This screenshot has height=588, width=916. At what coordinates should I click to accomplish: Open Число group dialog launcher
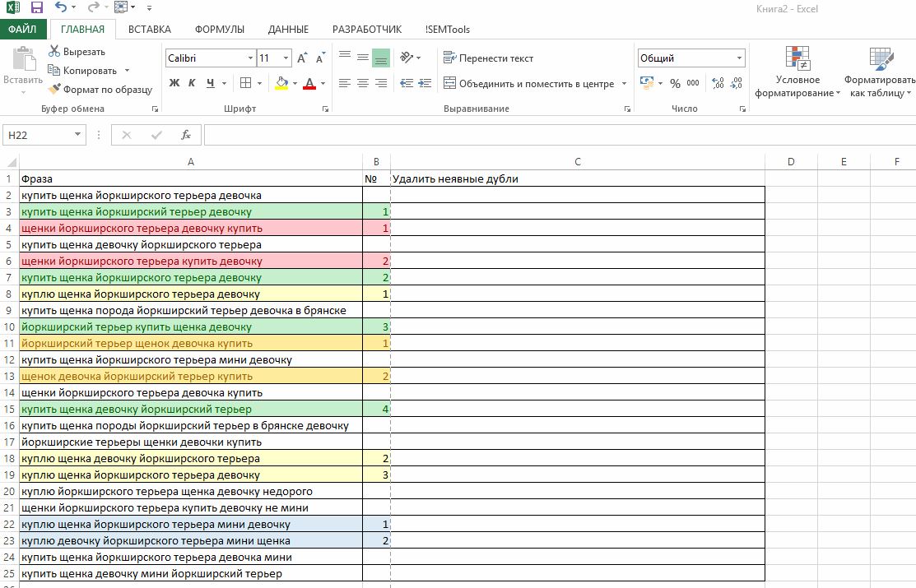[742, 109]
